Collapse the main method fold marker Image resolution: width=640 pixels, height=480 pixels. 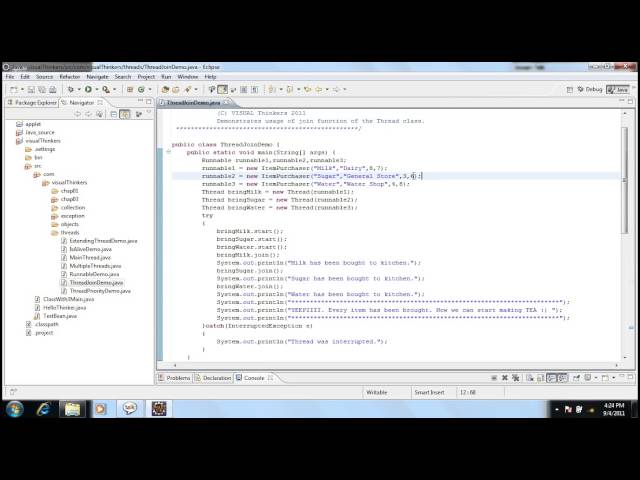(169, 152)
